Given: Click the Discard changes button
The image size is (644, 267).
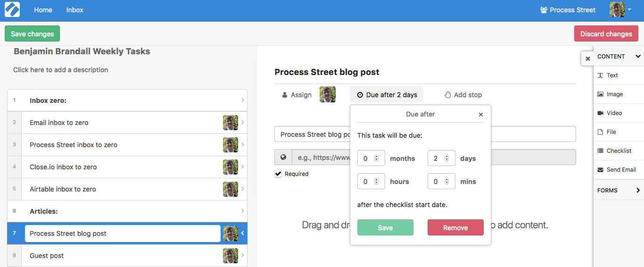Looking at the screenshot, I should pyautogui.click(x=606, y=33).
